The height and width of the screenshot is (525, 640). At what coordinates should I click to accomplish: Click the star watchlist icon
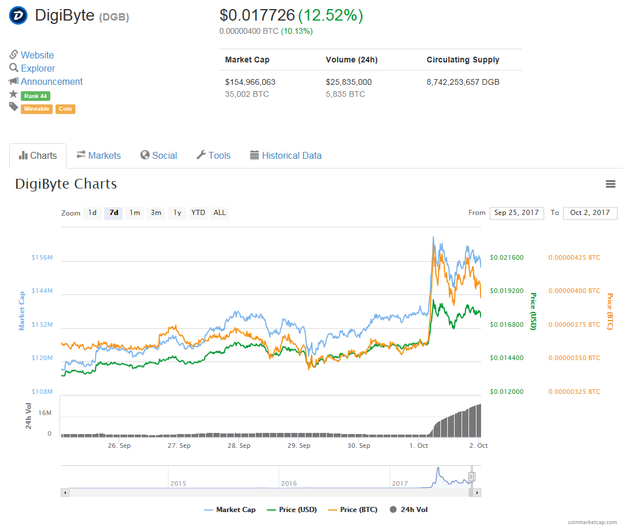[x=13, y=95]
